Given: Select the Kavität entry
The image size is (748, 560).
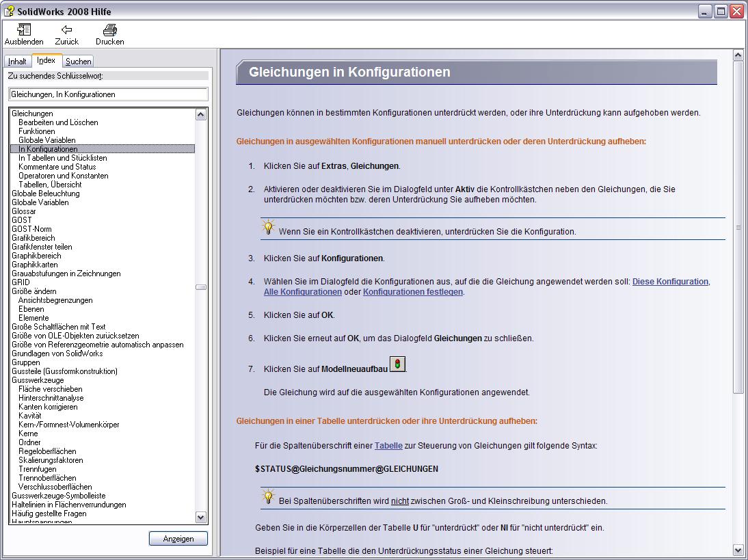Looking at the screenshot, I should (29, 416).
